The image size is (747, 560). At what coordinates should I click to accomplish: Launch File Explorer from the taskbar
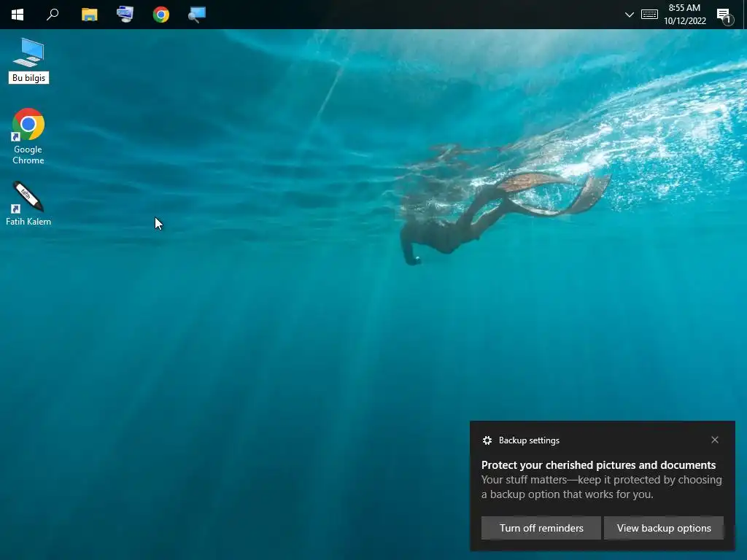(89, 15)
